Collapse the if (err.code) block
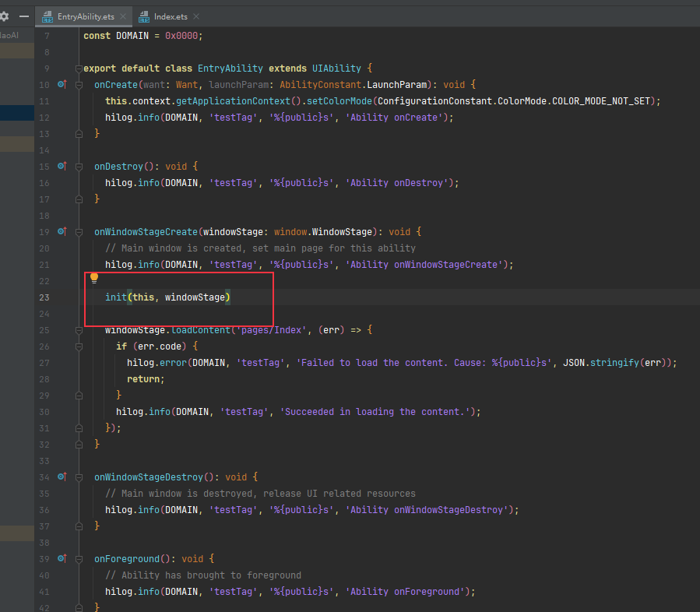 (x=79, y=346)
